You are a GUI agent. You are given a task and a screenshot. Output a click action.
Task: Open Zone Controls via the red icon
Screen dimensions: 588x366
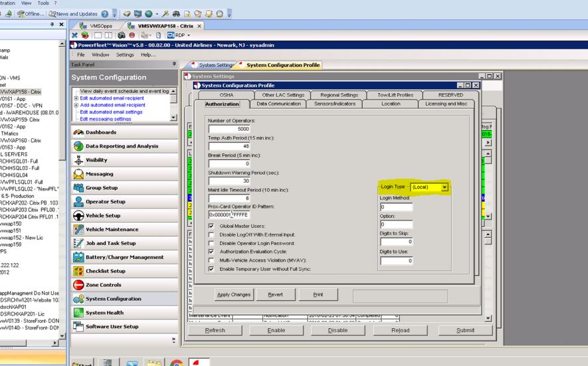78,285
